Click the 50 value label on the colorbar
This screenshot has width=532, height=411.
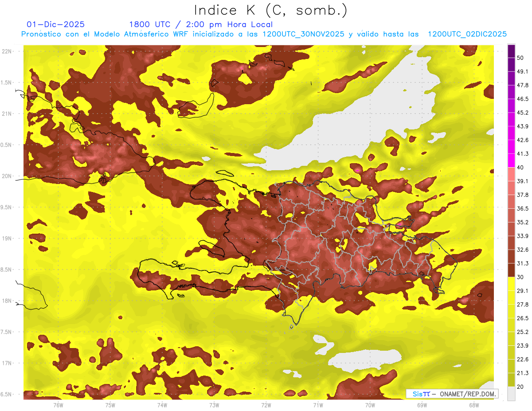[x=520, y=58]
